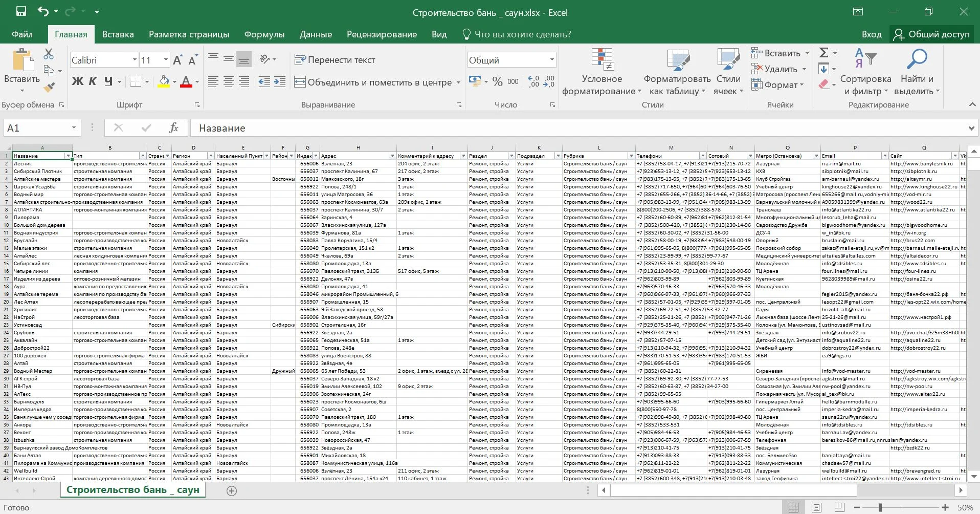Apply yellow fill color bucket
The image size is (980, 514).
[x=164, y=81]
